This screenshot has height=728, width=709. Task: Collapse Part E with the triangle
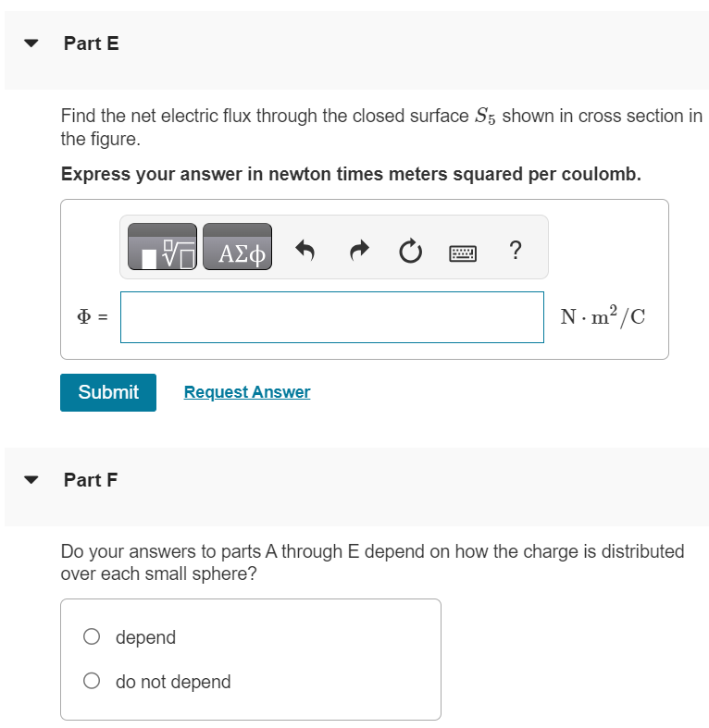pos(31,43)
